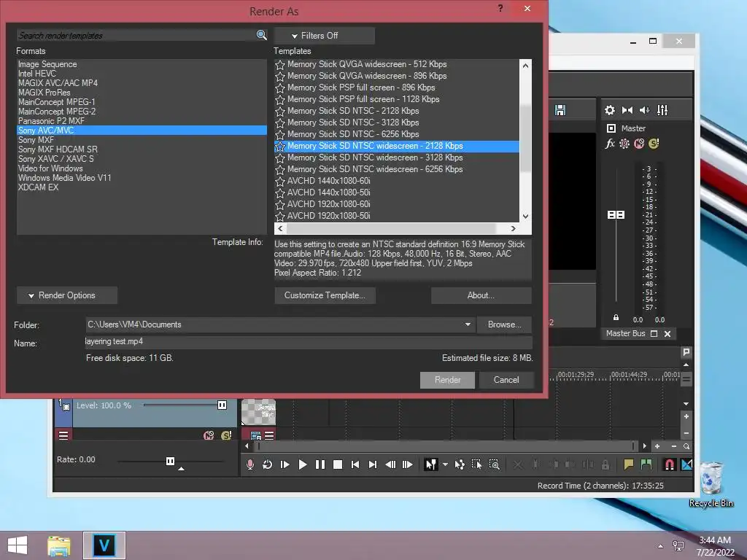Screen dimensions: 747x560
Task: Toggle the dim output speaker icon
Action: click(x=645, y=111)
